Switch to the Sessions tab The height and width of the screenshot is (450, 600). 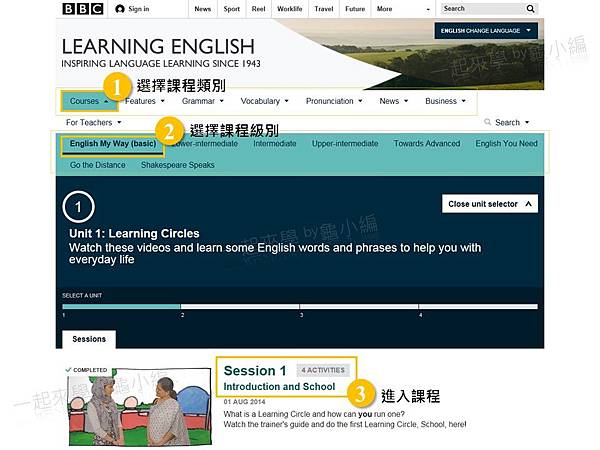click(x=89, y=339)
